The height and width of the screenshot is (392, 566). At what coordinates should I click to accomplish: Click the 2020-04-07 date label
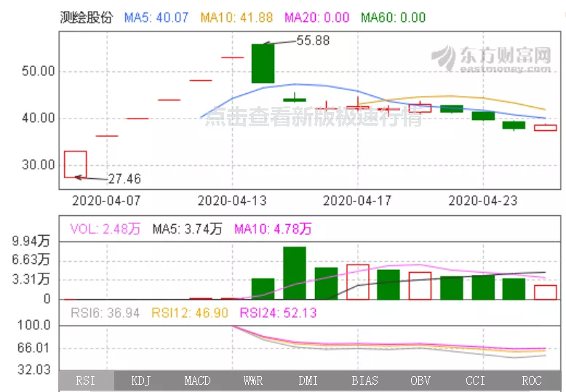click(x=106, y=201)
